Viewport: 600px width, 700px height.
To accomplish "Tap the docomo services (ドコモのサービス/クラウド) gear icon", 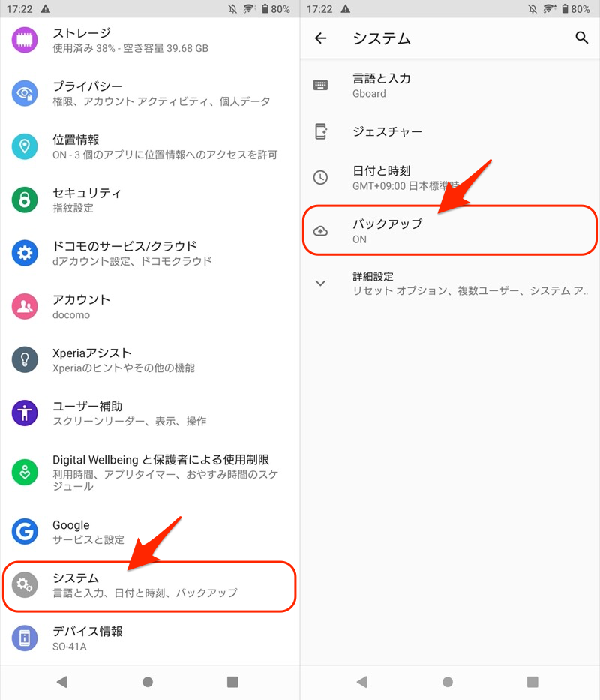I will pos(25,253).
